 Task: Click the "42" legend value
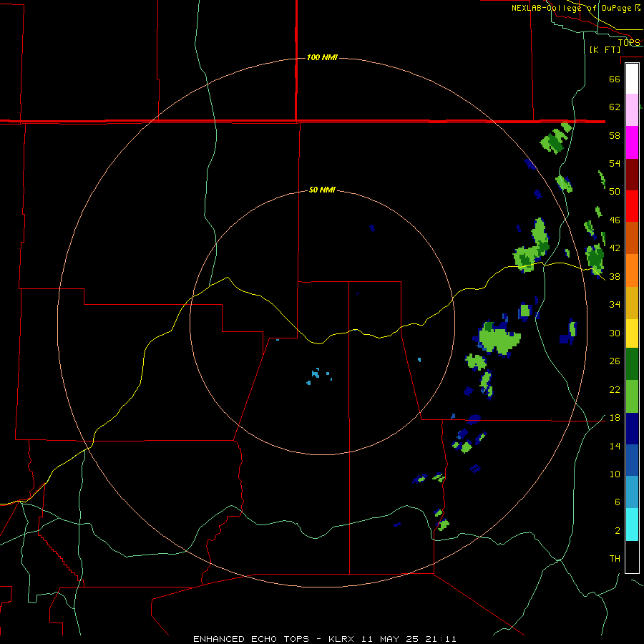(615, 248)
